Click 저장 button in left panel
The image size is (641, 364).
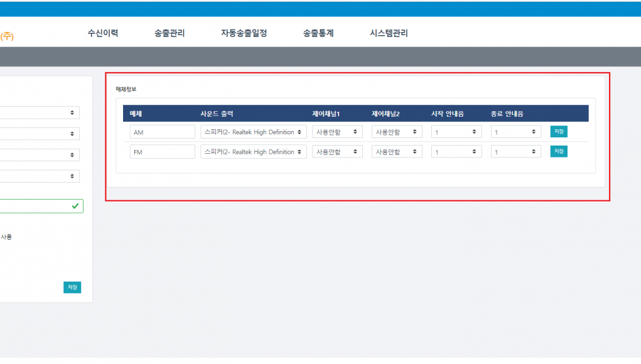72,287
